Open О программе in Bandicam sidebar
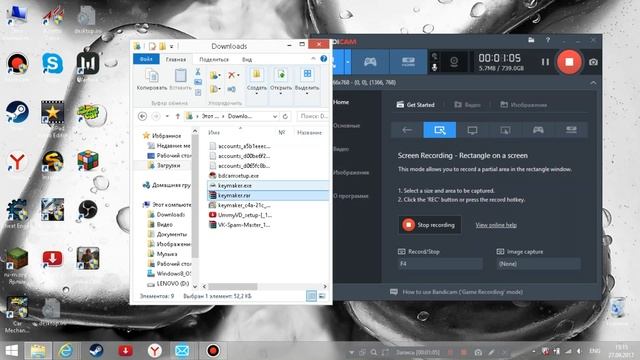 click(x=350, y=196)
